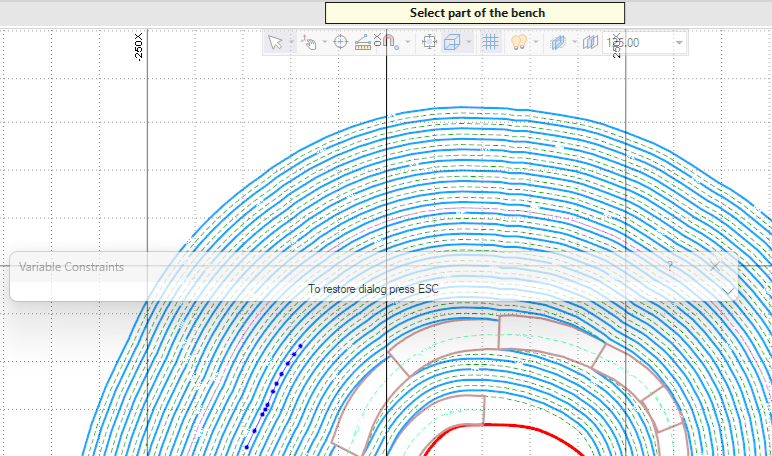
Task: Click the zoom extents icon
Action: coord(429,42)
